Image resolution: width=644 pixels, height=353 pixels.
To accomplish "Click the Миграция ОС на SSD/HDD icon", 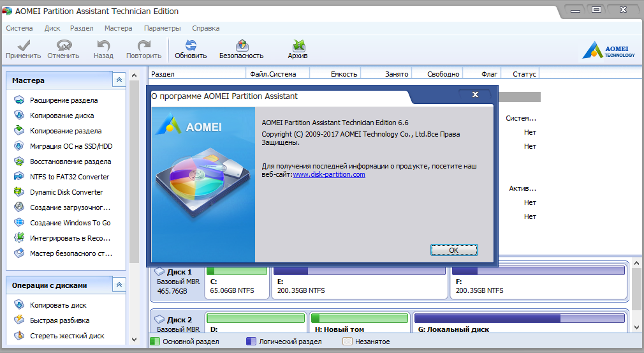I will [x=19, y=146].
